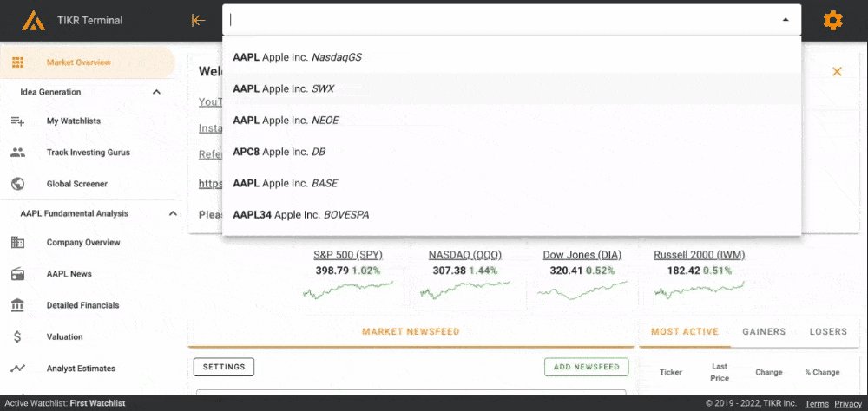Switch to the Losers tab
This screenshot has height=411, width=868.
(828, 332)
